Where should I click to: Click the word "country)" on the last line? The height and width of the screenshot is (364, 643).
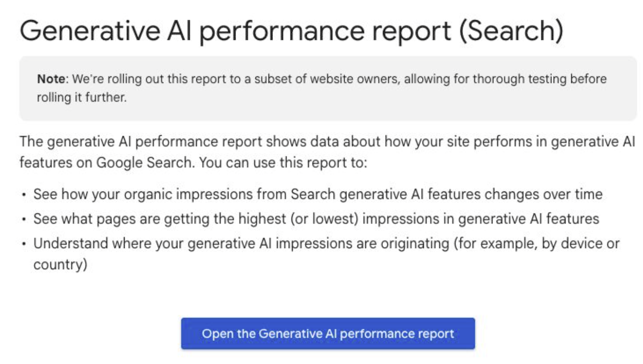tap(60, 264)
